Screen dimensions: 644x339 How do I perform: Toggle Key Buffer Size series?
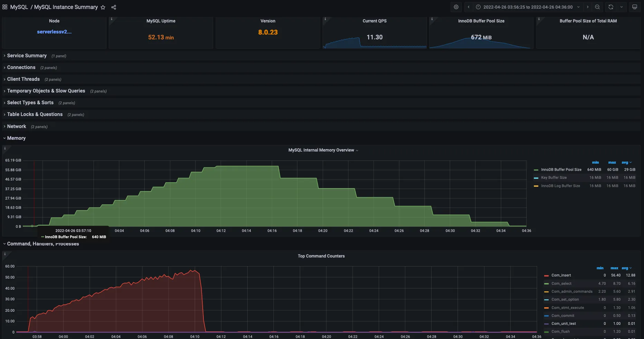[554, 178]
